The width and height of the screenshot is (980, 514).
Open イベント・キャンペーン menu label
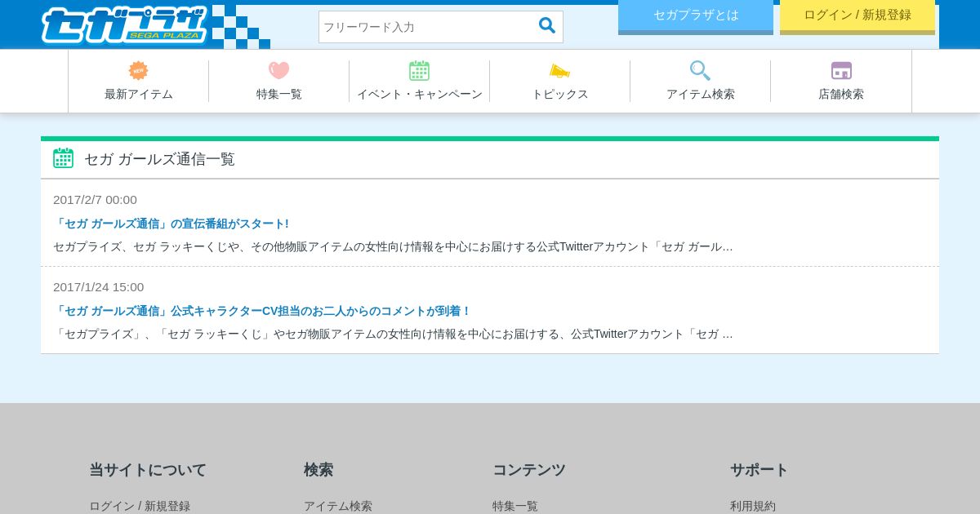tap(420, 94)
